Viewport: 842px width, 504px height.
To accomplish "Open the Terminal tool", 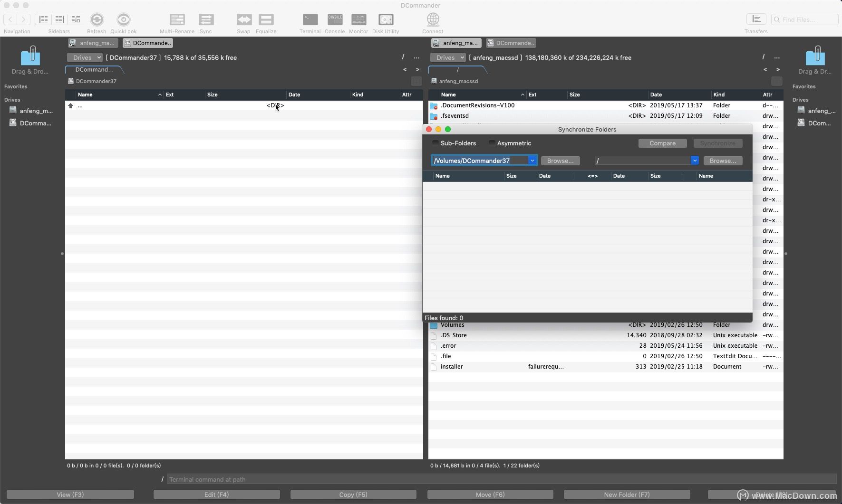I will [x=310, y=19].
